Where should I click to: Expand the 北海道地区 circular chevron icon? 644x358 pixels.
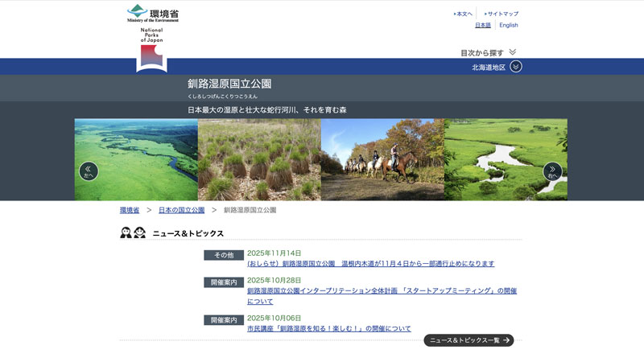516,67
